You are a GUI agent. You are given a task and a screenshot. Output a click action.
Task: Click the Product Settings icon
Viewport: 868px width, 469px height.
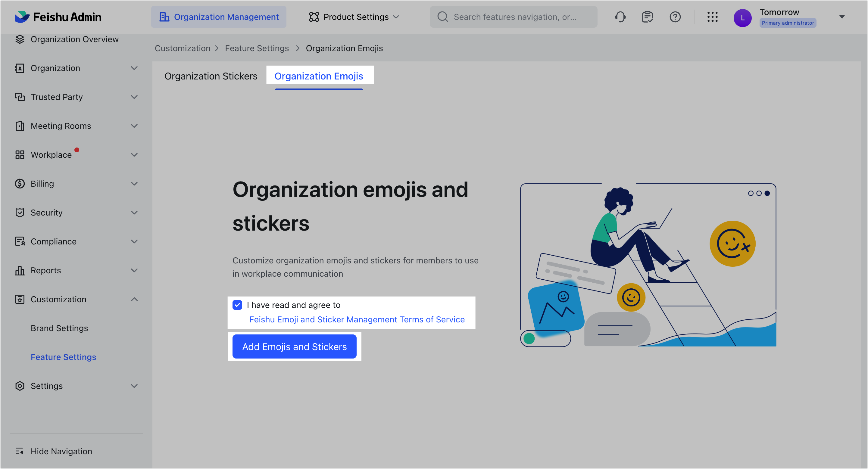coord(314,17)
